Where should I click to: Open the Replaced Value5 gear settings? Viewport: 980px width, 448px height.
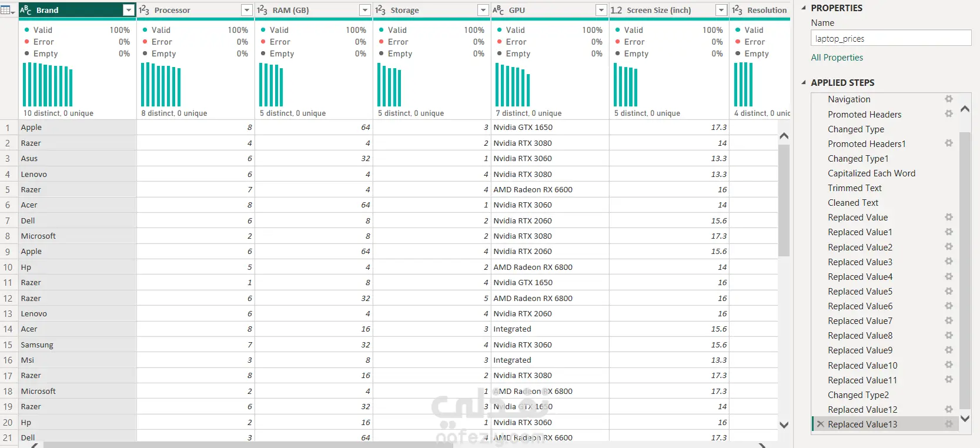949,291
